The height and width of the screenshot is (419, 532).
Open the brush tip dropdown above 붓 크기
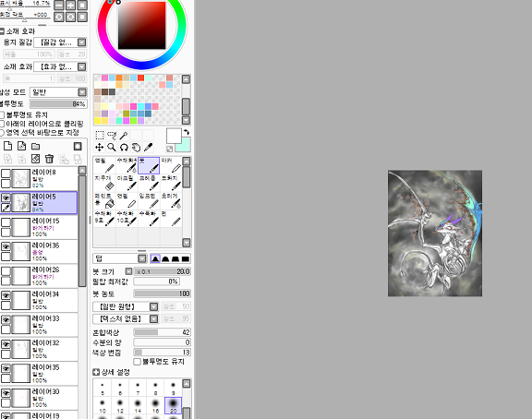click(x=120, y=258)
